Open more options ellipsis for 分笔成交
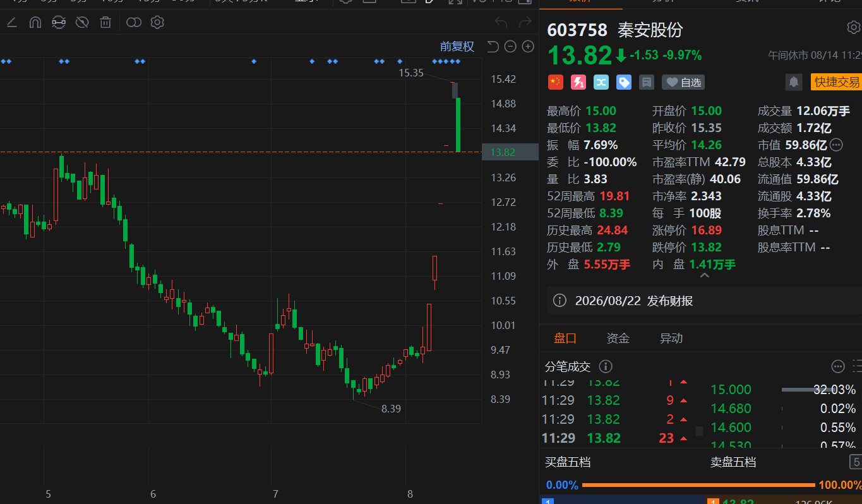 tap(838, 366)
